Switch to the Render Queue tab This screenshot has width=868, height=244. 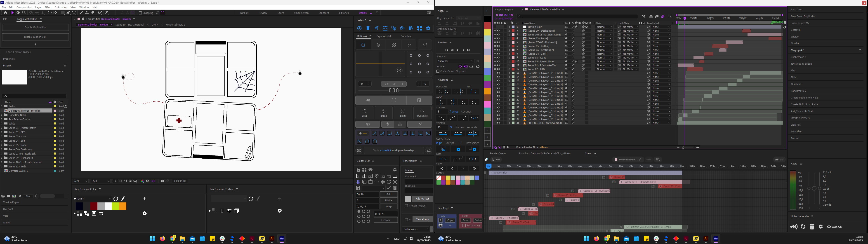click(x=498, y=153)
